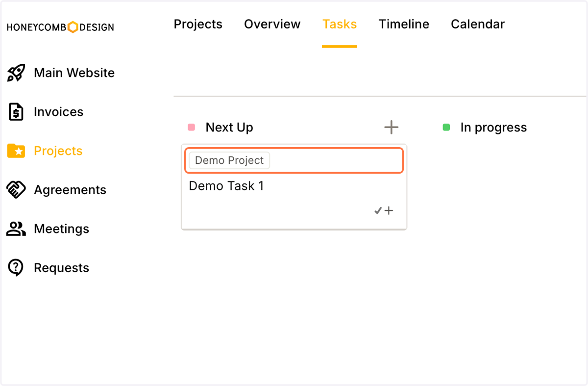Open the Demo Task 1 title

click(226, 186)
